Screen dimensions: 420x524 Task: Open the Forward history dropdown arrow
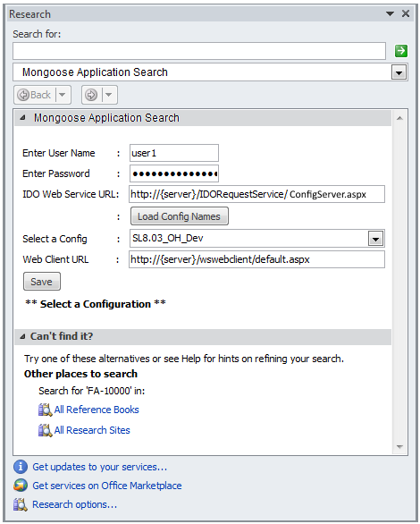coord(109,95)
